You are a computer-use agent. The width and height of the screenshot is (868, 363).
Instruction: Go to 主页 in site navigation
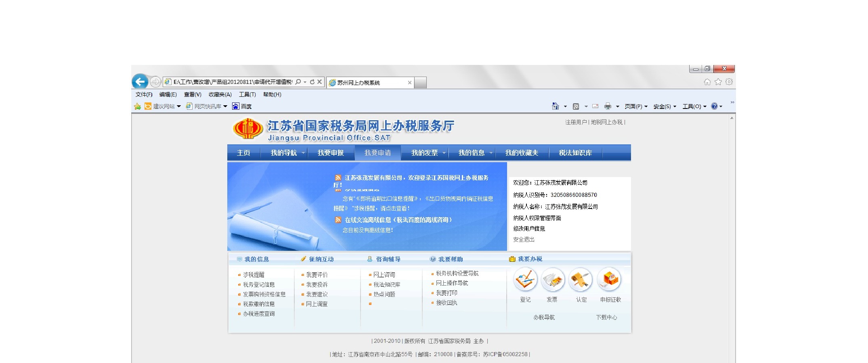coord(243,153)
